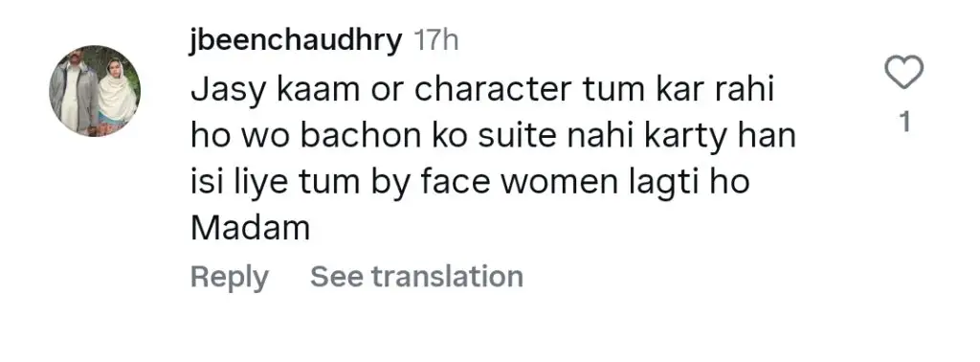Click the first line starting with Jasy kaam
This screenshot has height=362, width=980.
coord(482,91)
